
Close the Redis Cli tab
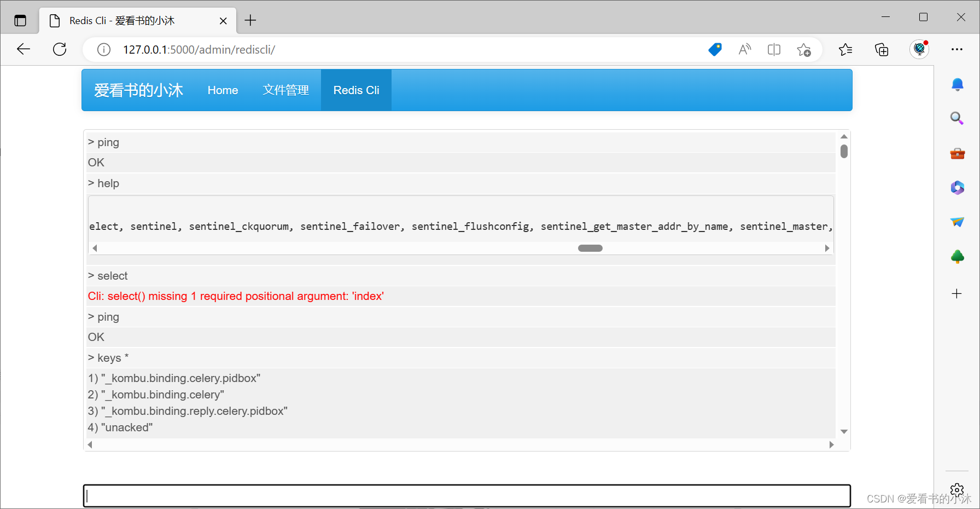click(223, 21)
